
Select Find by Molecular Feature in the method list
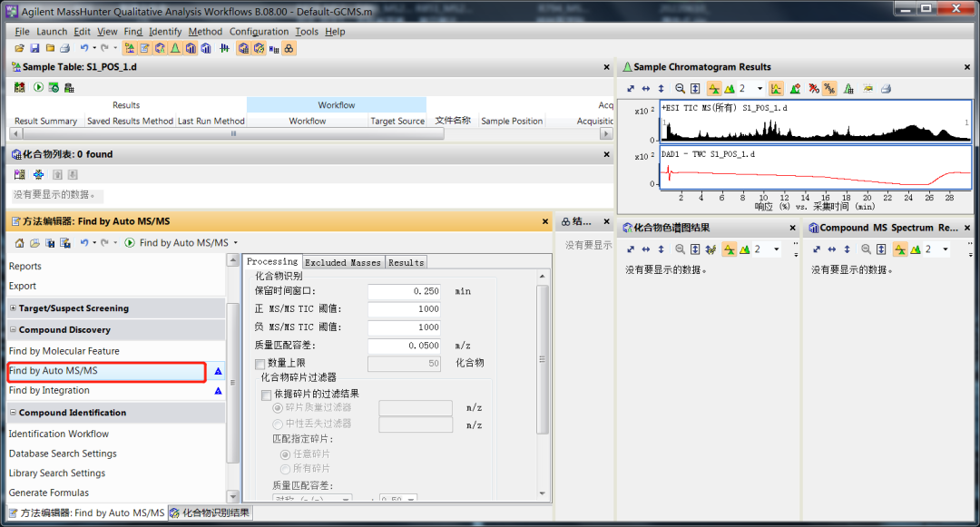point(64,351)
